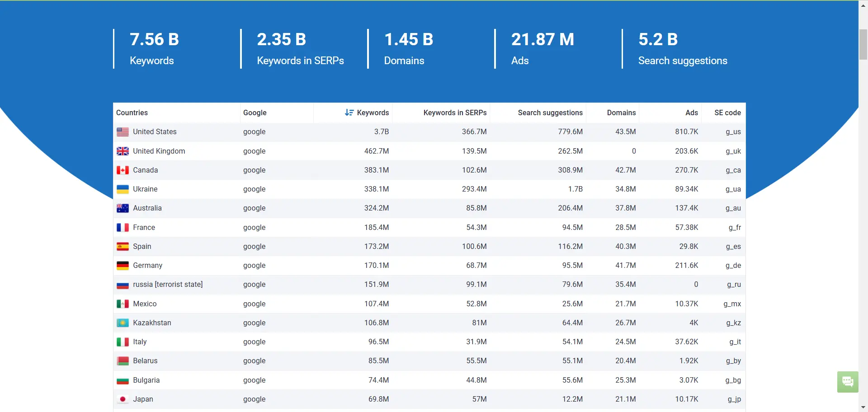868x412 pixels.
Task: Select the Australia country row name
Action: (x=147, y=208)
